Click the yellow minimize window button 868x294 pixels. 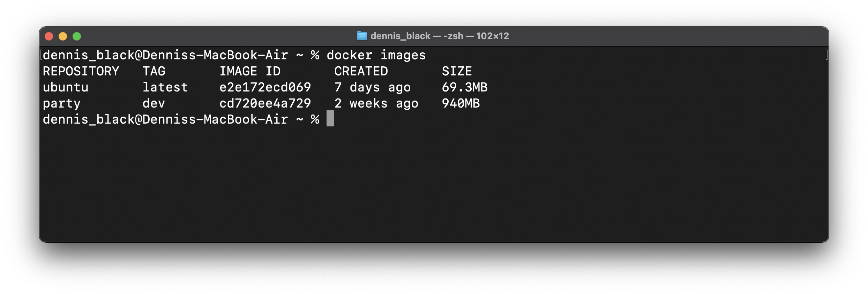point(63,36)
